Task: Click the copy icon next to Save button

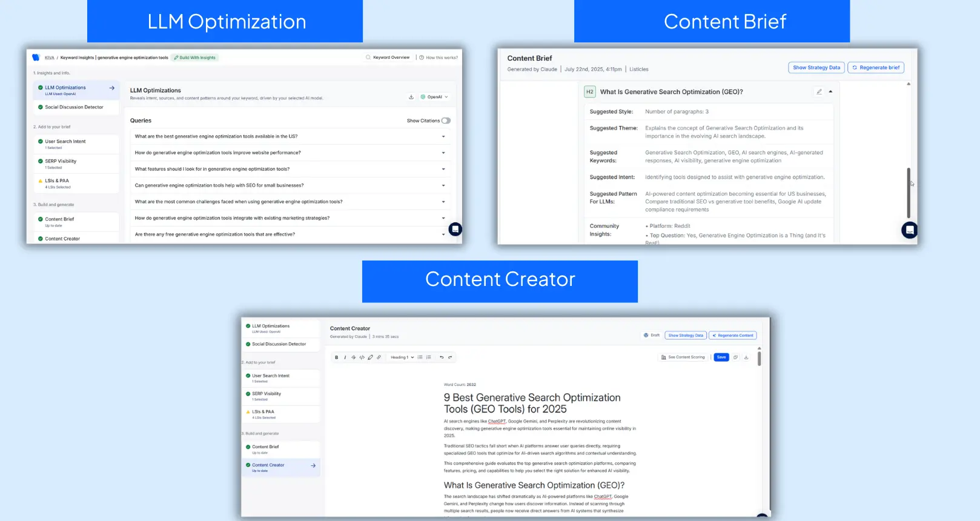Action: (735, 357)
